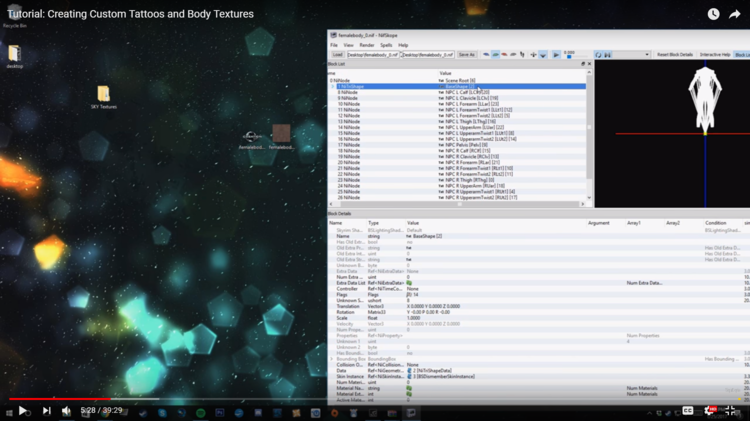The height and width of the screenshot is (421, 750).
Task: Click Interactive Help in NifSkope toolbar
Action: tap(715, 55)
